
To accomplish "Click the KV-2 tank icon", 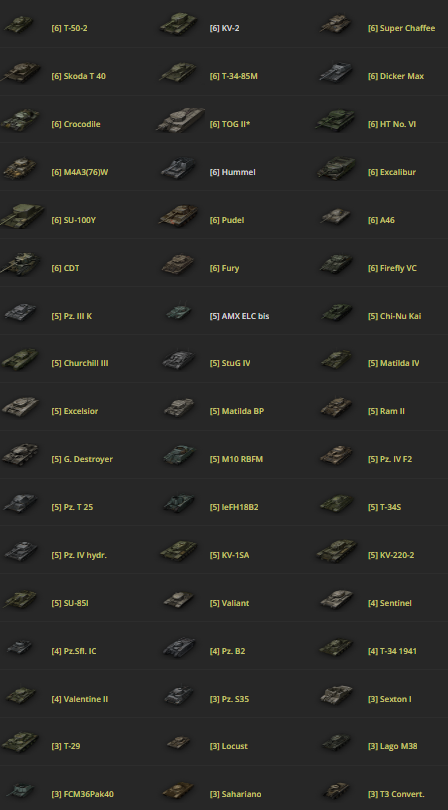I will [179, 25].
